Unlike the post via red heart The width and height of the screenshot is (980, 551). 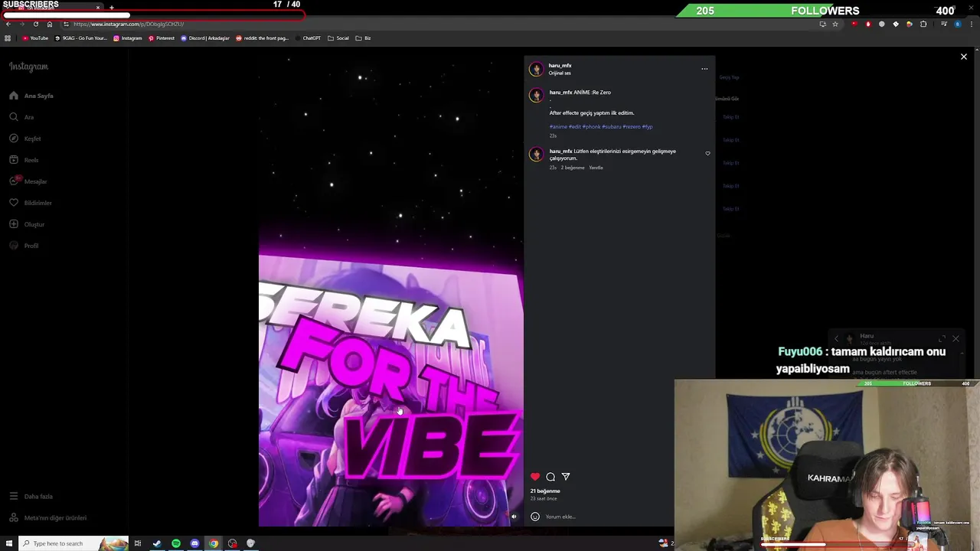click(x=535, y=477)
